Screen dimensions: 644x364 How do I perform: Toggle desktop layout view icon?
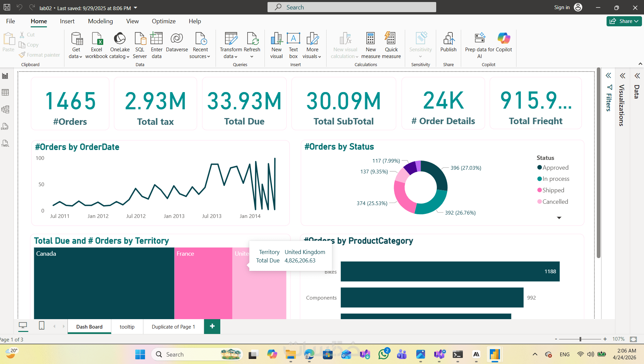(x=23, y=326)
